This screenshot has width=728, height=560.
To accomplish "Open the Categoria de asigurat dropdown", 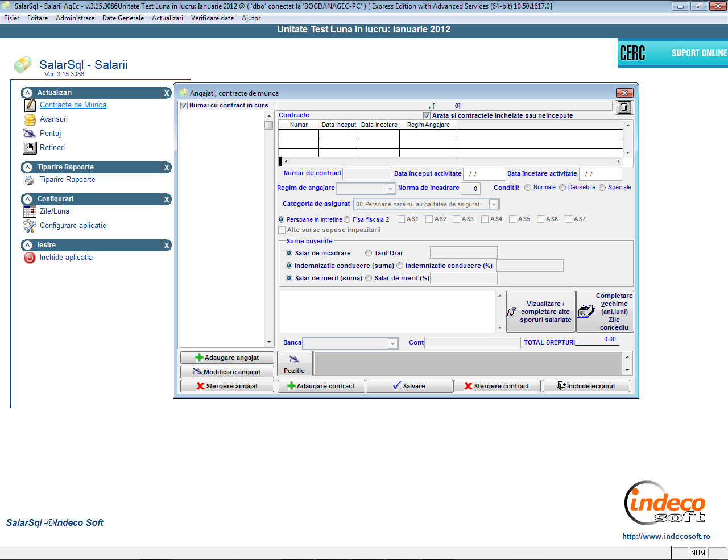I will coord(494,205).
